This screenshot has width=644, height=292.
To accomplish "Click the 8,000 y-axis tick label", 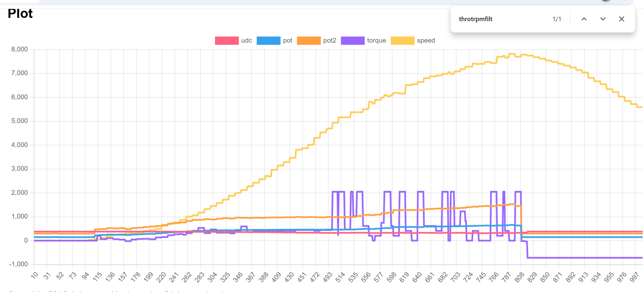I will point(19,49).
